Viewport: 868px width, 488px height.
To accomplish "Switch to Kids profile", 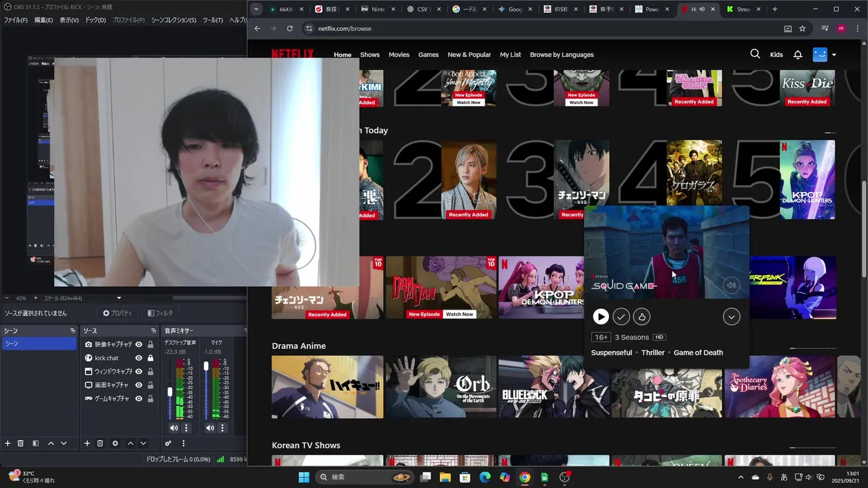I will click(x=776, y=55).
